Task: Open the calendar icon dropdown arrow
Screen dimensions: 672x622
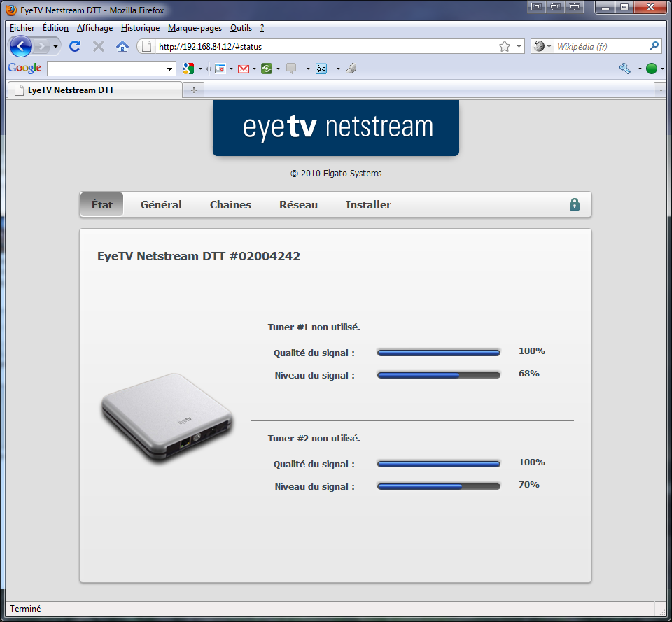Action: point(232,69)
